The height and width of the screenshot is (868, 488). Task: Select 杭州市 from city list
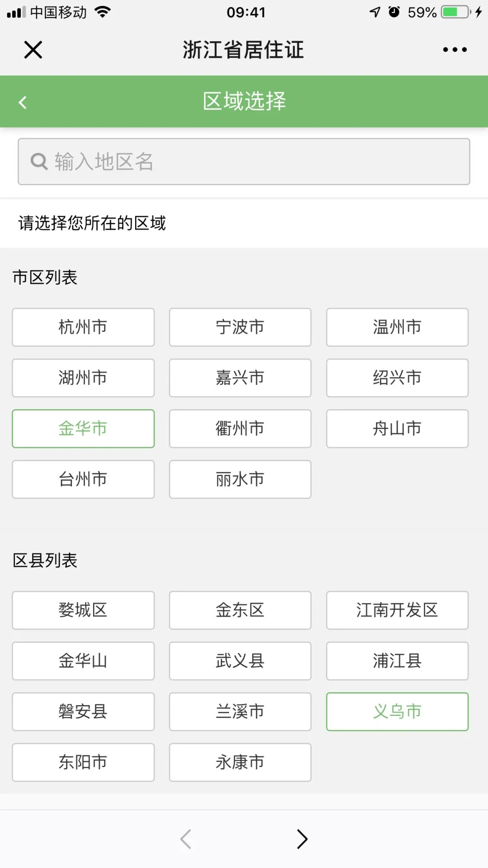click(x=83, y=327)
